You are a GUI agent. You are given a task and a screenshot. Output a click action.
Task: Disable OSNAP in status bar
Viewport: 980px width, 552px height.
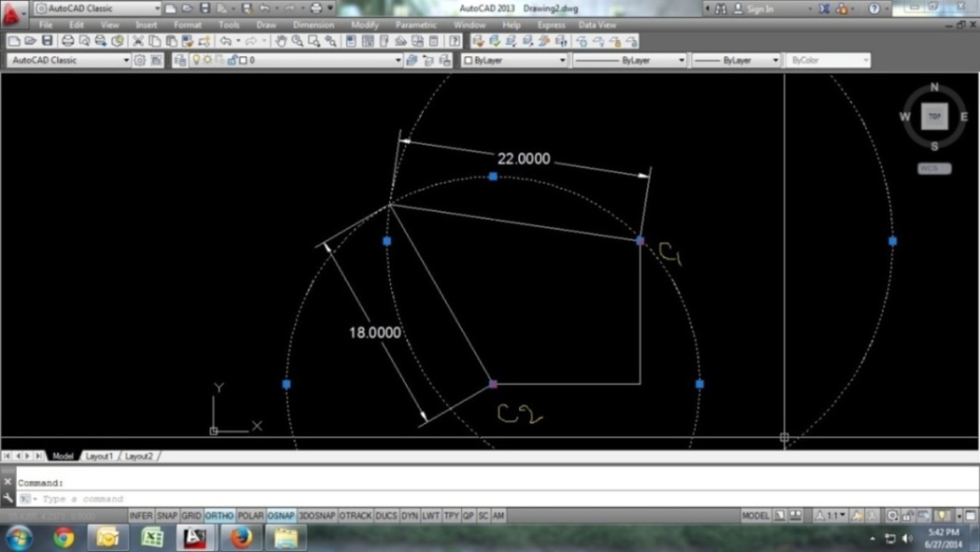[x=282, y=516]
